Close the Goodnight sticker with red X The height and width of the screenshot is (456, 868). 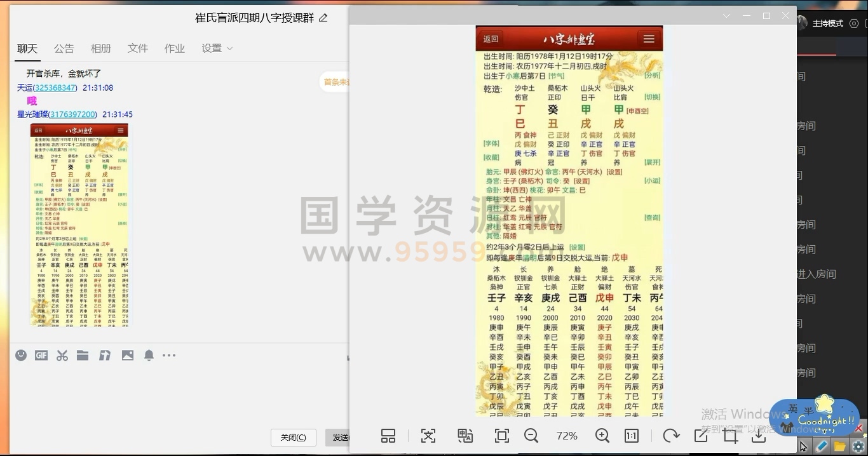[859, 429]
